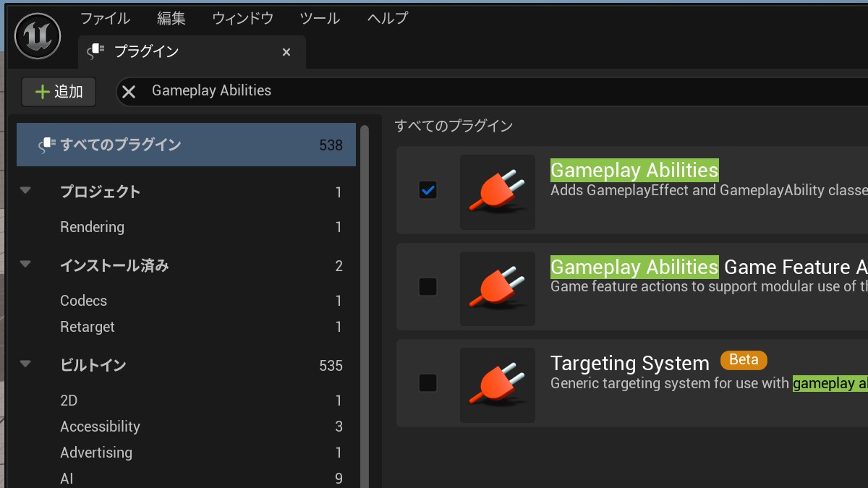Click the Gameplay Abilities Game Feature title
Screen dimensions: 868x488
[709, 267]
